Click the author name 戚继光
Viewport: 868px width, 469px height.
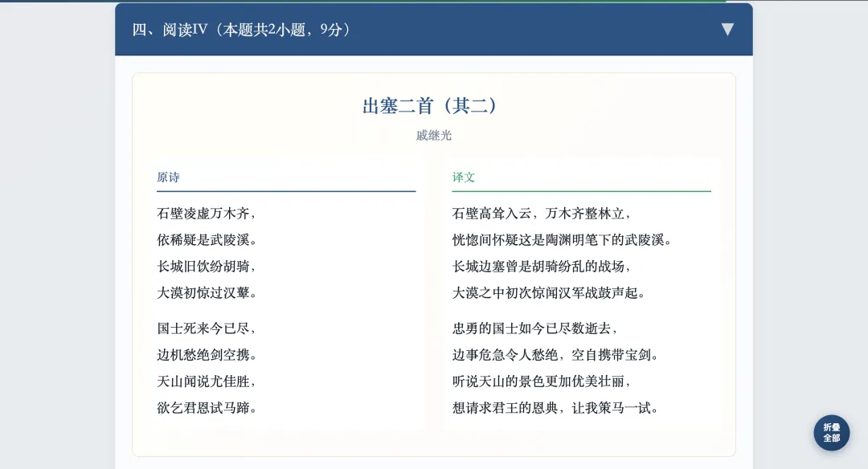tap(433, 135)
